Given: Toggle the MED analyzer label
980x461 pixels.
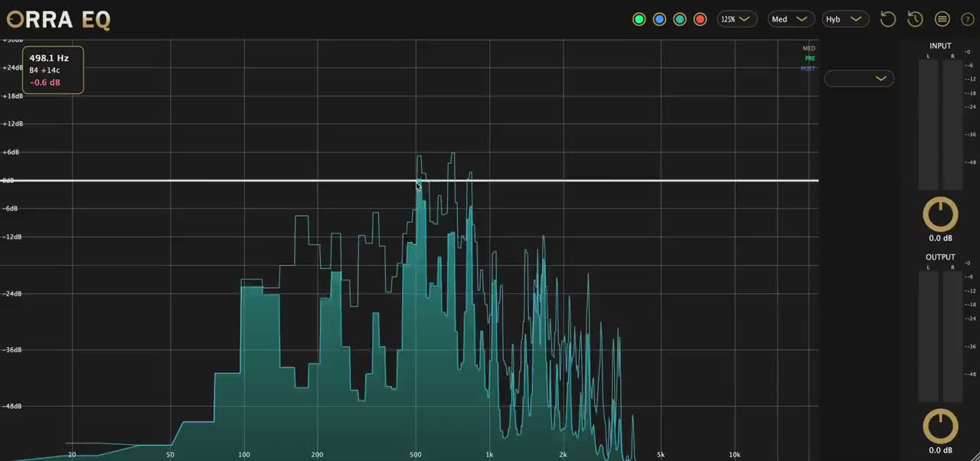Looking at the screenshot, I should pos(808,48).
